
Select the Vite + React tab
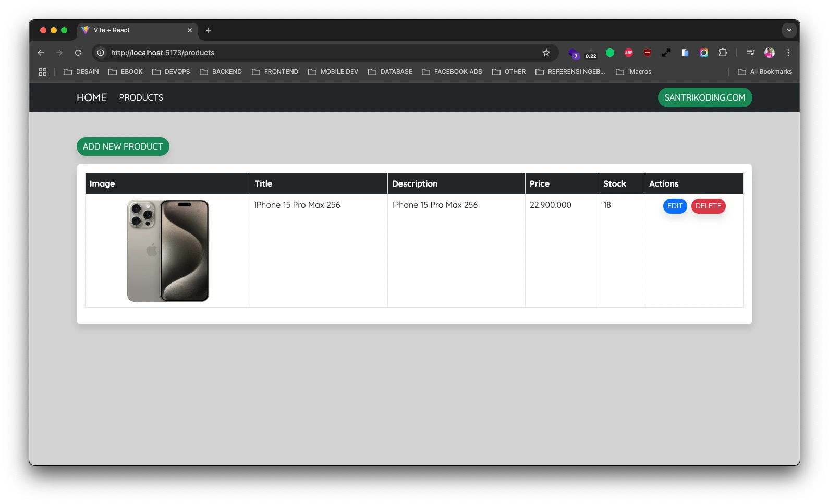click(138, 30)
